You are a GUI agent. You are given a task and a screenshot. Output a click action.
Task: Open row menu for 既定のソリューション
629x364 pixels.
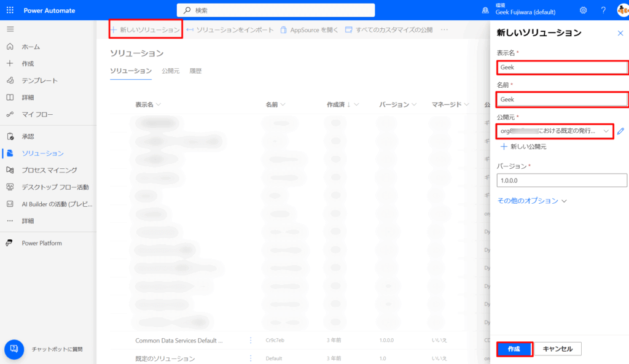coord(251,358)
